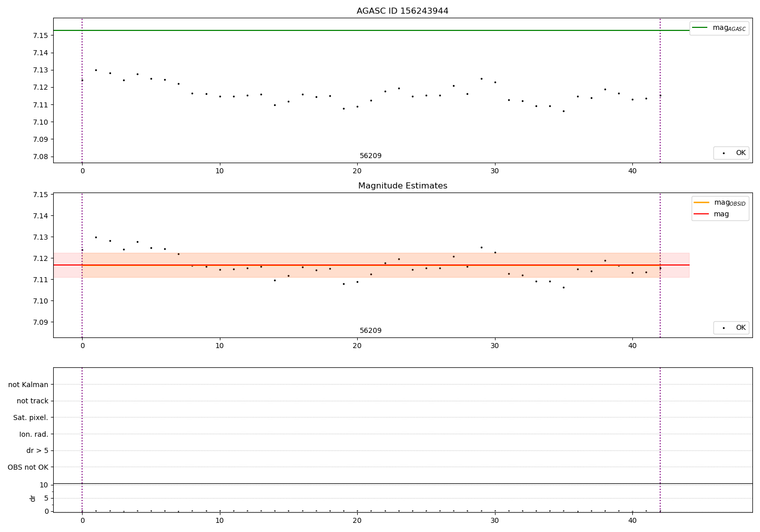Select the red 'mag' legend label
Screen dimensions: 760x532
(x=721, y=214)
